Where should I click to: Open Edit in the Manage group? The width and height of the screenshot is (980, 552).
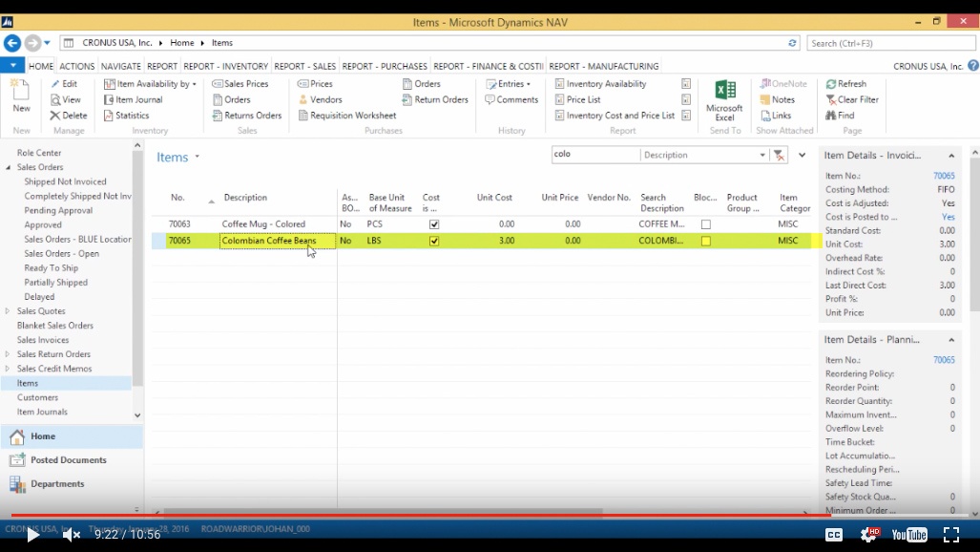click(x=64, y=84)
